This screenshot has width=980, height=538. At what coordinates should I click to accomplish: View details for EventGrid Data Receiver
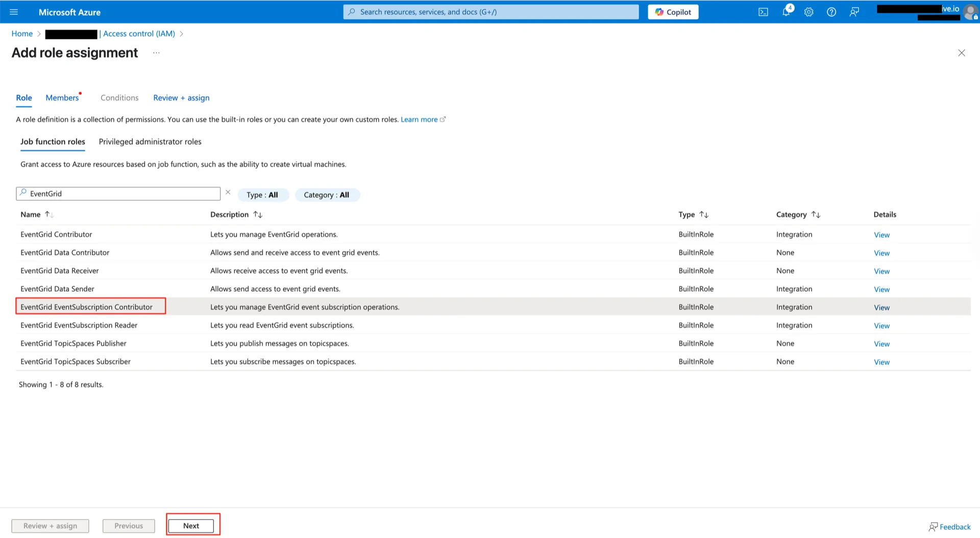click(881, 271)
